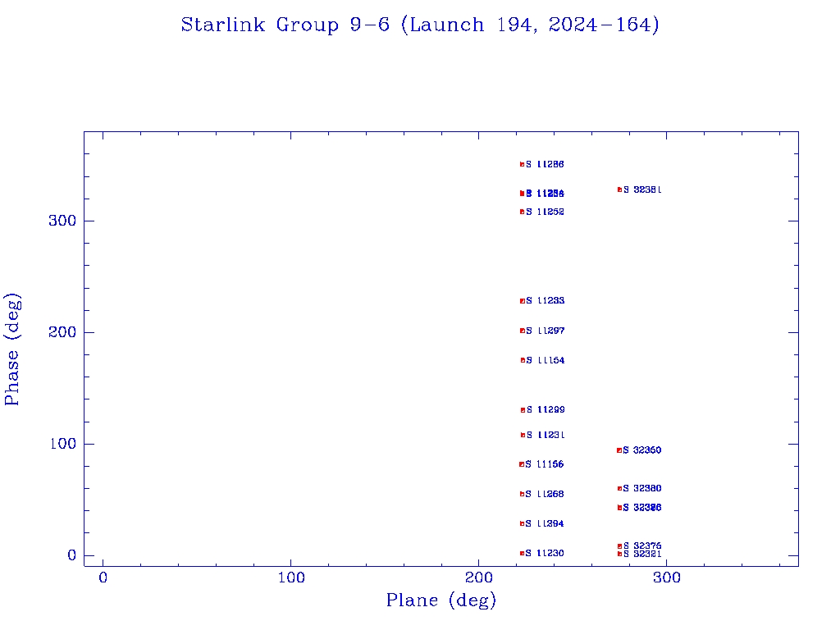Select the "S 11299" satellite label
Screen dimensions: 840x630
click(x=546, y=410)
